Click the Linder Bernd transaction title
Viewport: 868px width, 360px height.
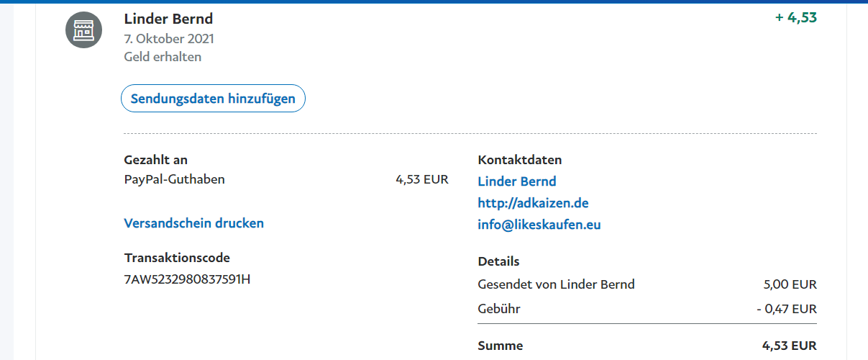tap(169, 19)
